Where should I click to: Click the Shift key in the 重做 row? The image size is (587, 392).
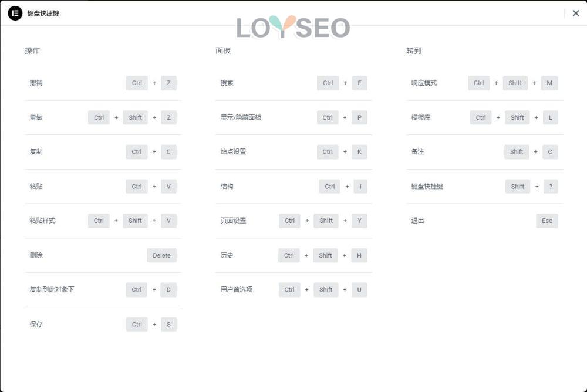(x=135, y=117)
